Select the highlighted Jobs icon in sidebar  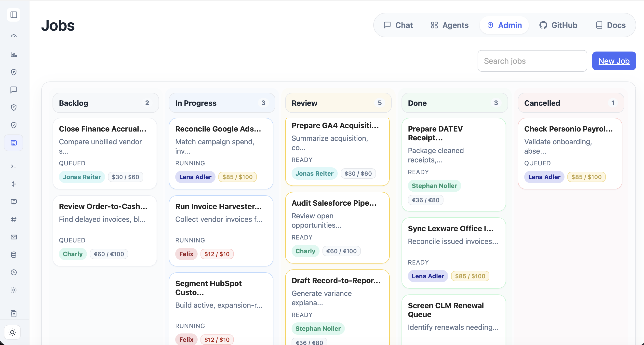tap(14, 143)
